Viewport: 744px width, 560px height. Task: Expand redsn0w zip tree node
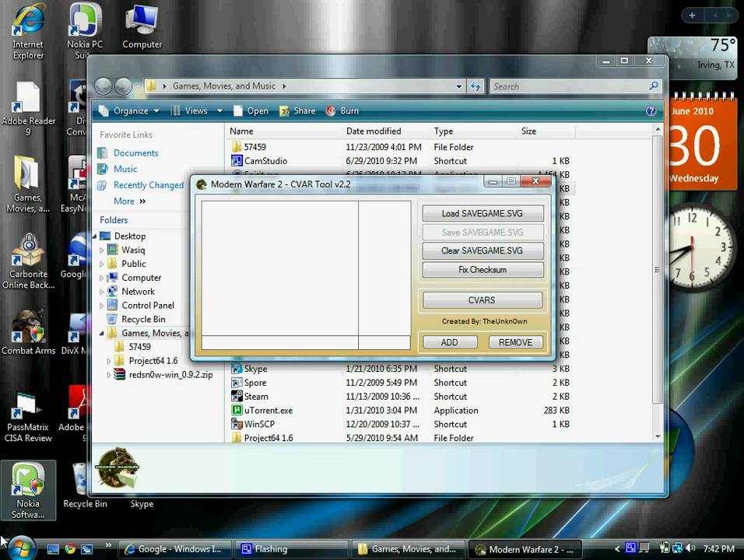click(x=109, y=375)
